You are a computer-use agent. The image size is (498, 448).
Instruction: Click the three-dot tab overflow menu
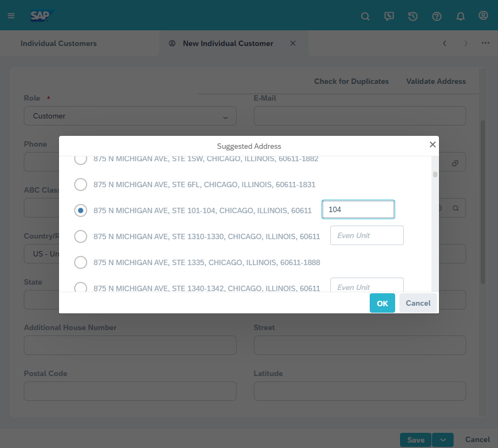tap(486, 43)
